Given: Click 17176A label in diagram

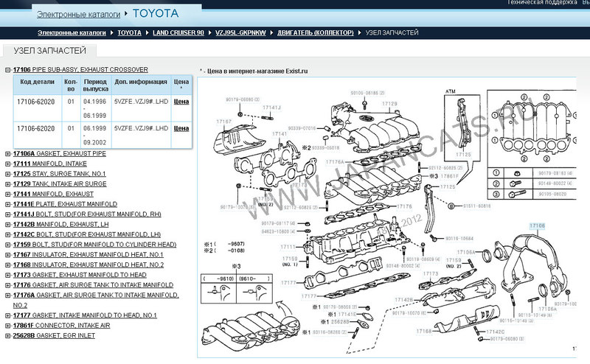Looking at the screenshot, I should click(335, 162).
